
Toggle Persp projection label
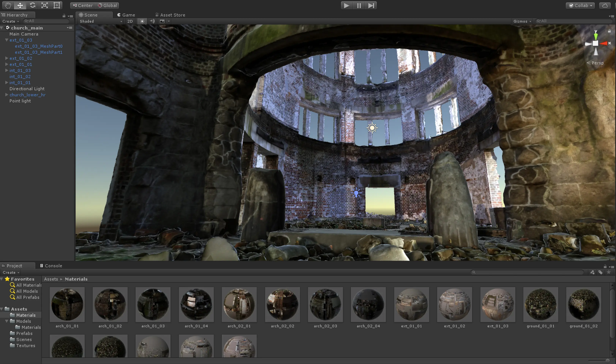click(x=595, y=63)
